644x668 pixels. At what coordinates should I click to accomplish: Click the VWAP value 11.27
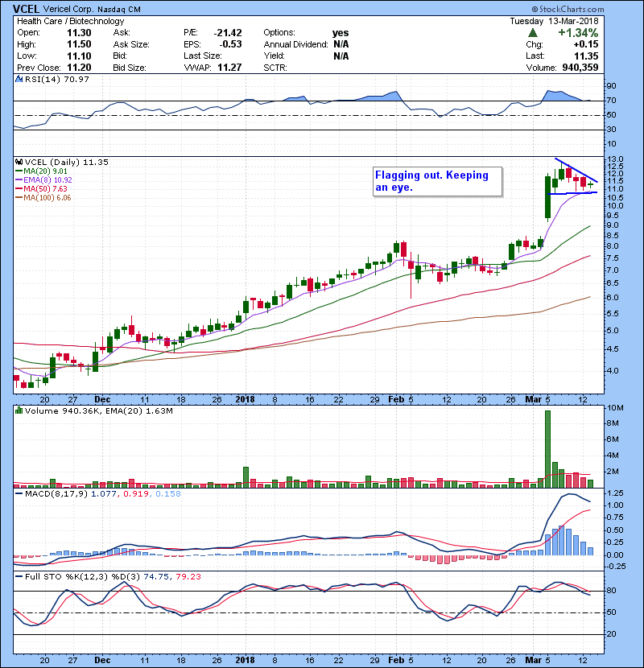pos(229,68)
